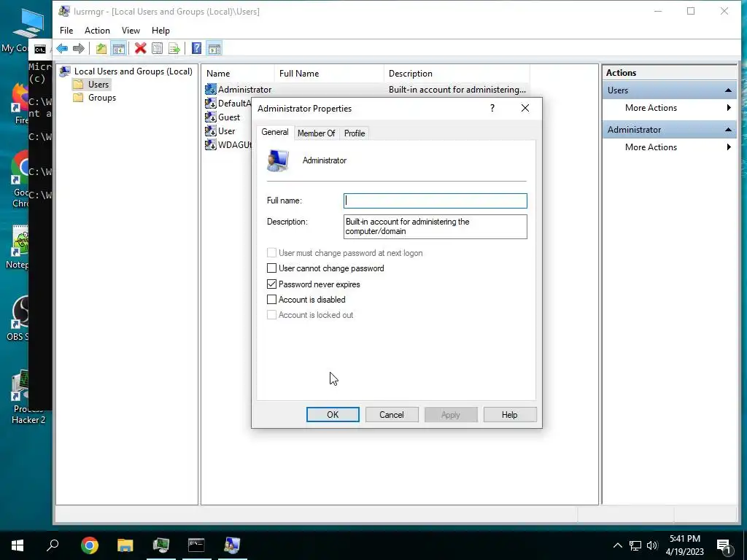This screenshot has height=560, width=747.
Task: Select the User account icon in list
Action: pos(211,131)
